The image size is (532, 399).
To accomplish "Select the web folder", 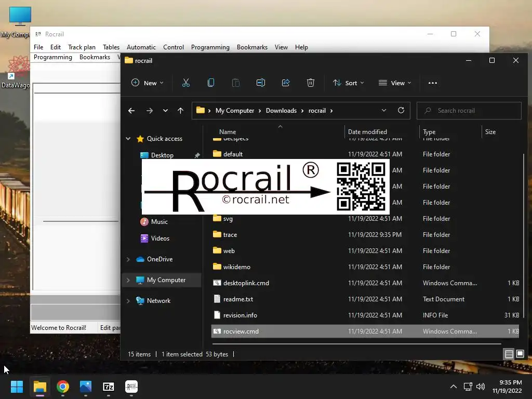I will (365, 251).
